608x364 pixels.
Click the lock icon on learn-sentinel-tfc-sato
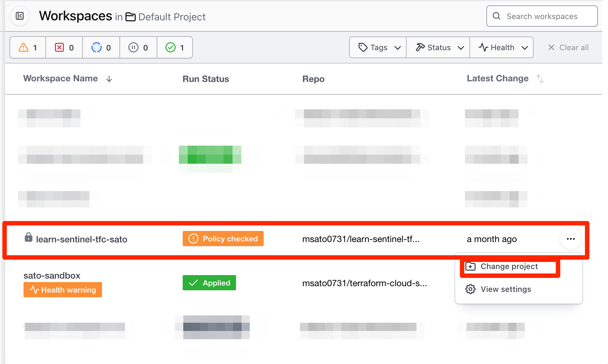[x=29, y=239]
